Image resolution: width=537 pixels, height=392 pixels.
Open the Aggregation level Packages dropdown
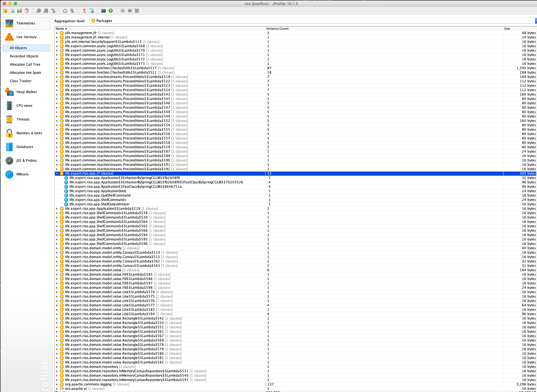pos(313,21)
